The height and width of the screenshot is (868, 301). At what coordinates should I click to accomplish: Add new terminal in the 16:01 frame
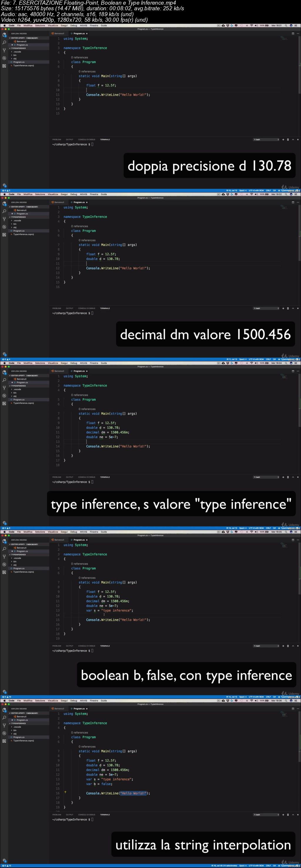[283, 139]
